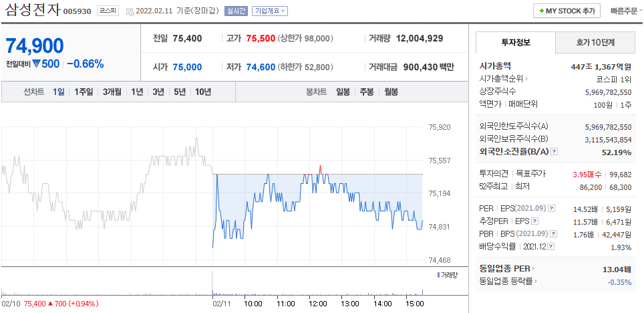Click the 동일업종 PER link
This screenshot has height=313, width=644.
pos(504,269)
